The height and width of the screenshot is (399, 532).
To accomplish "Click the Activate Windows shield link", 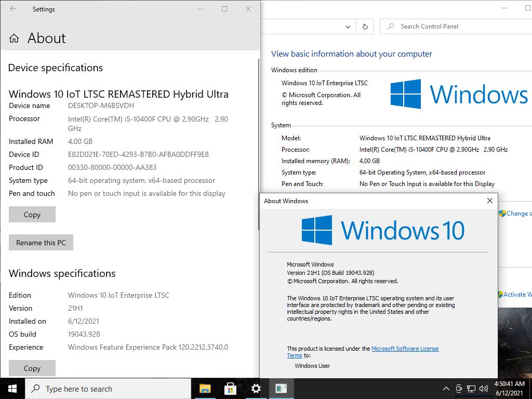I will pyautogui.click(x=514, y=295).
